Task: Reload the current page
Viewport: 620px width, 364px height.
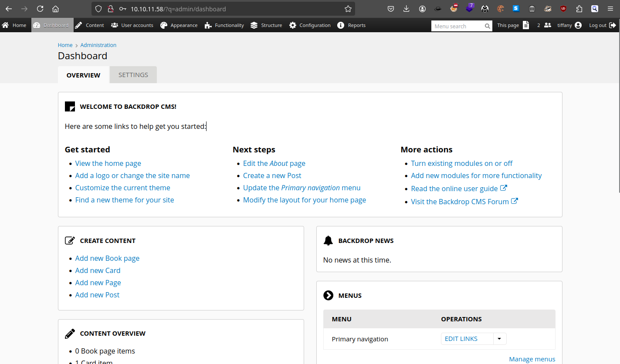Action: pos(40,9)
